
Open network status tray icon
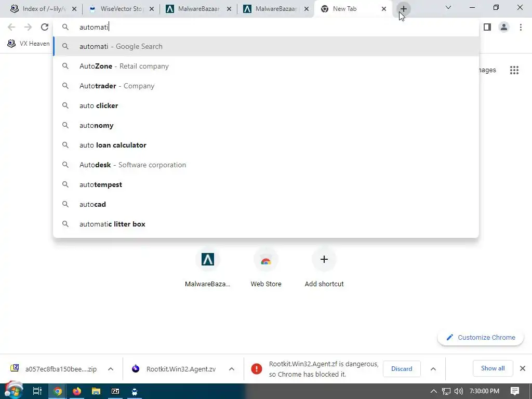(x=446, y=391)
